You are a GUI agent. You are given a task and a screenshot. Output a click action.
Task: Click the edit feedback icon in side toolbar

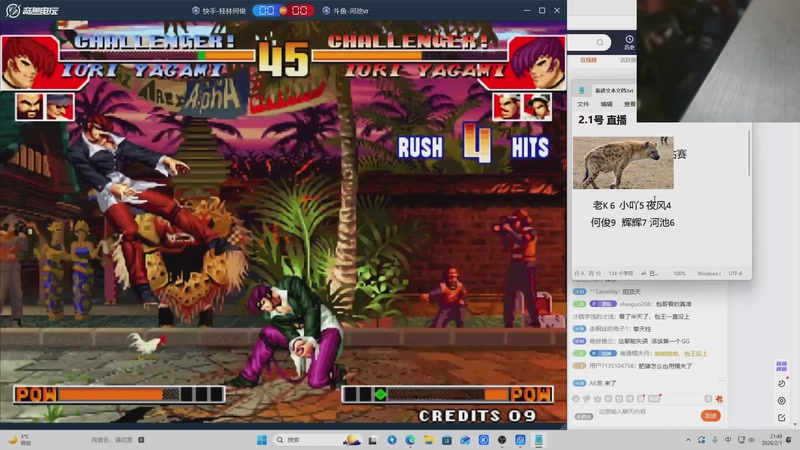click(781, 417)
